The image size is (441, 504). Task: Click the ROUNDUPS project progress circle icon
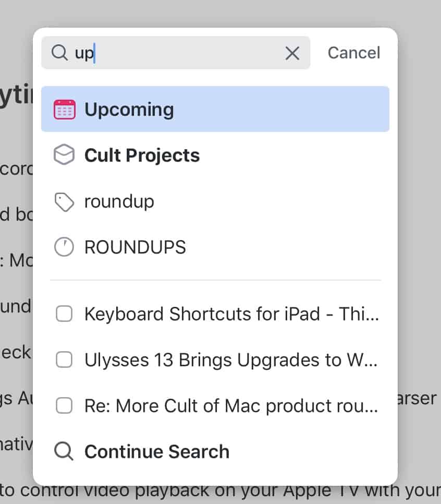(64, 247)
